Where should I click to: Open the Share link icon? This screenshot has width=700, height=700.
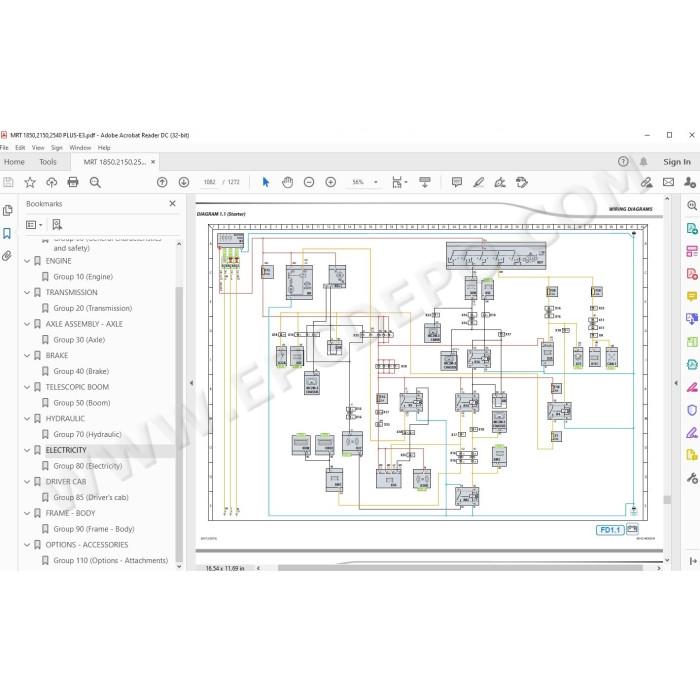pyautogui.click(x=646, y=182)
